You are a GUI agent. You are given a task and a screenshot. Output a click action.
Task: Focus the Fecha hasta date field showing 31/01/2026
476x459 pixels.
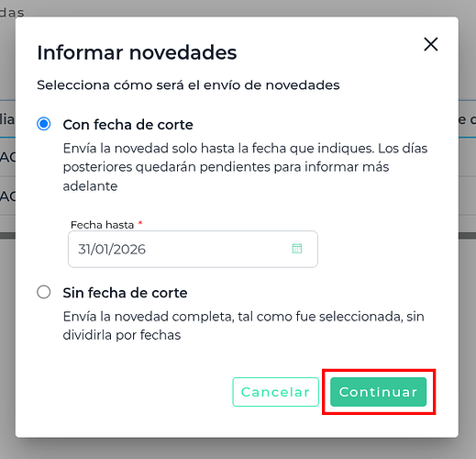(193, 249)
